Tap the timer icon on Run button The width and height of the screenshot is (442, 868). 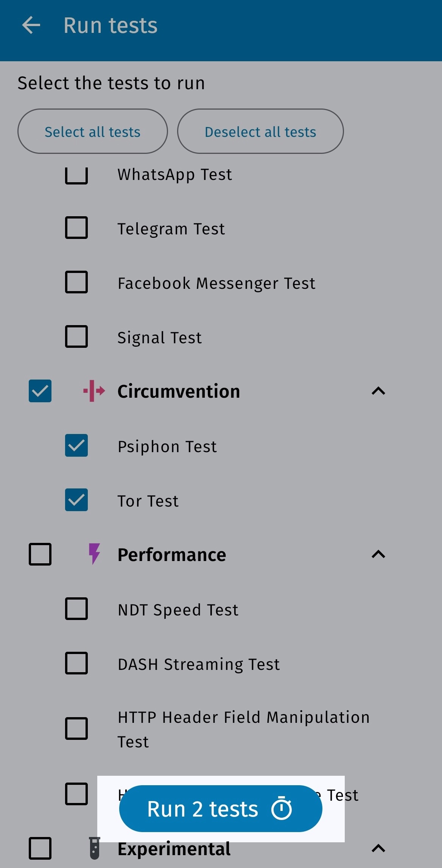click(x=282, y=809)
